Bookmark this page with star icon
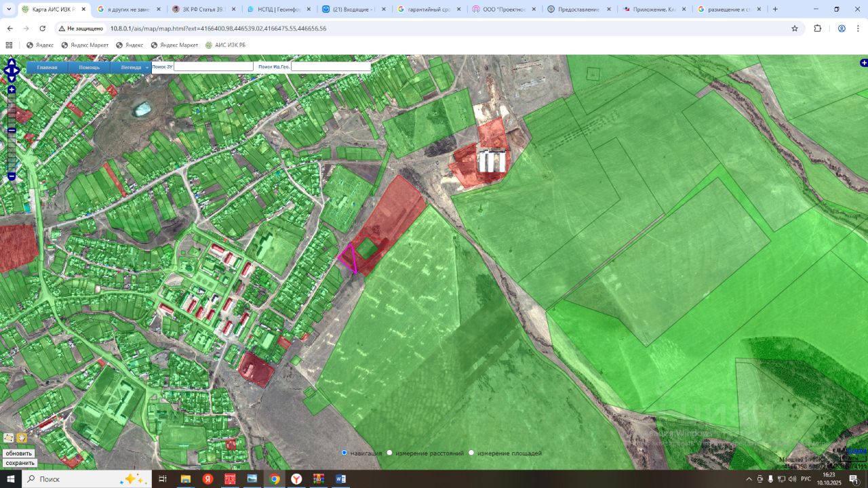This screenshot has width=868, height=488. pos(795,28)
